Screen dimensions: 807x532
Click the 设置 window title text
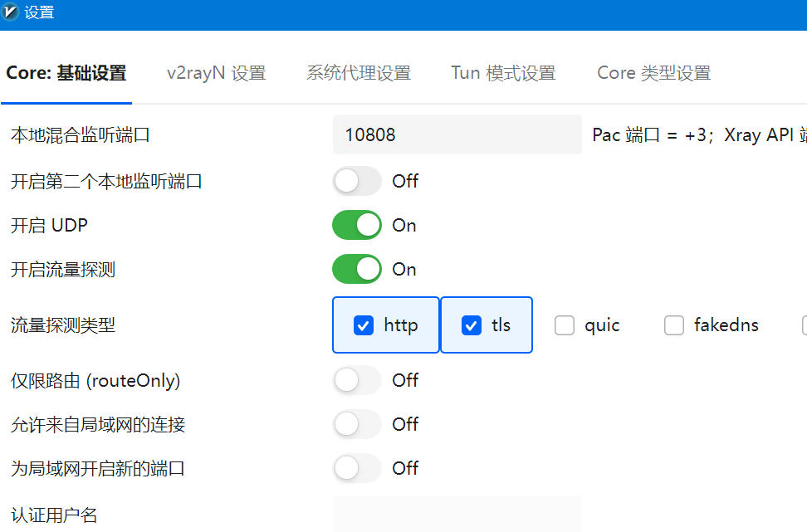(40, 13)
